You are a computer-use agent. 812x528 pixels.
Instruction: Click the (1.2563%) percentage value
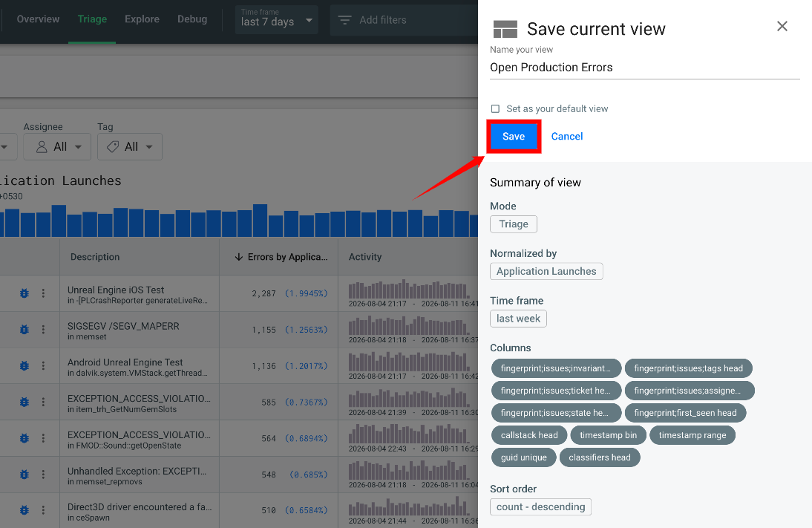(x=306, y=330)
